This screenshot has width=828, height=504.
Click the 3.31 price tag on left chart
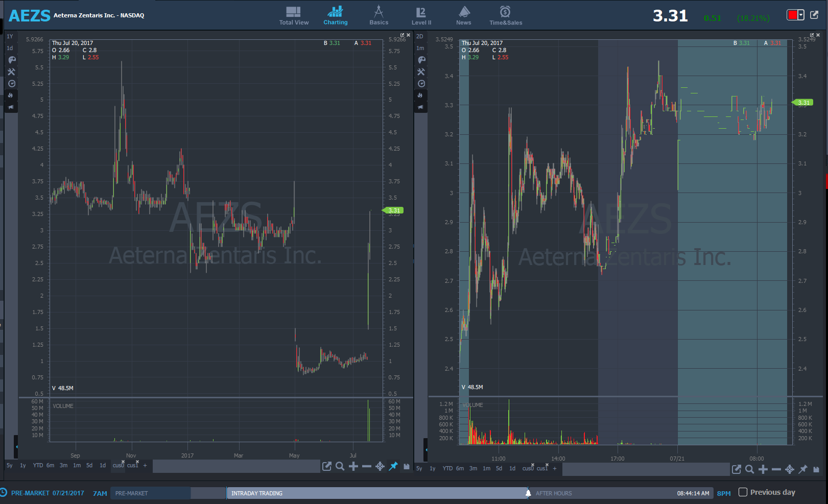coord(393,210)
